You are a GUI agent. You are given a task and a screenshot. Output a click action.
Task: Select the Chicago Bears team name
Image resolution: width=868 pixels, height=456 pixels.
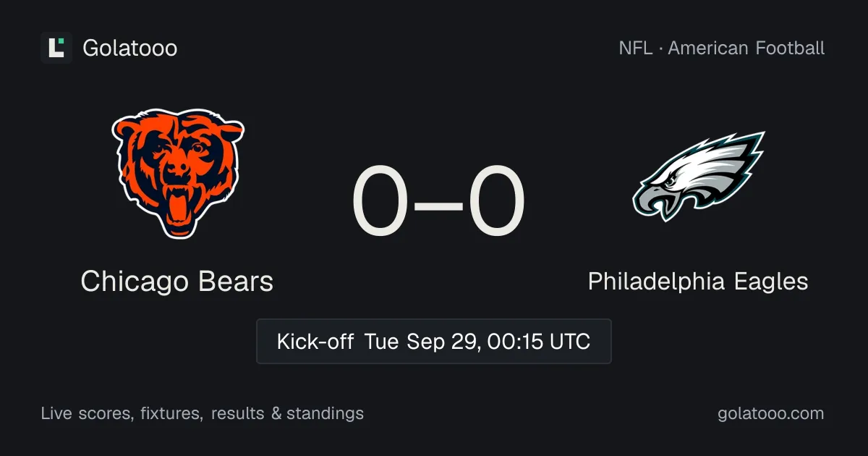click(177, 281)
